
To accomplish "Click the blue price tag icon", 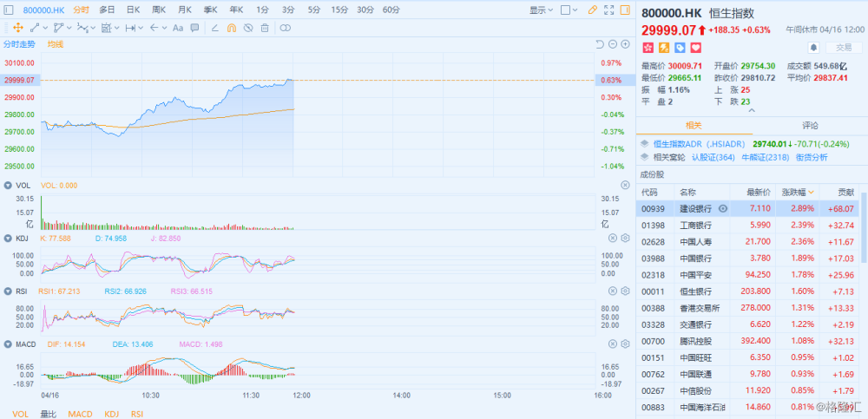I will coord(680,48).
